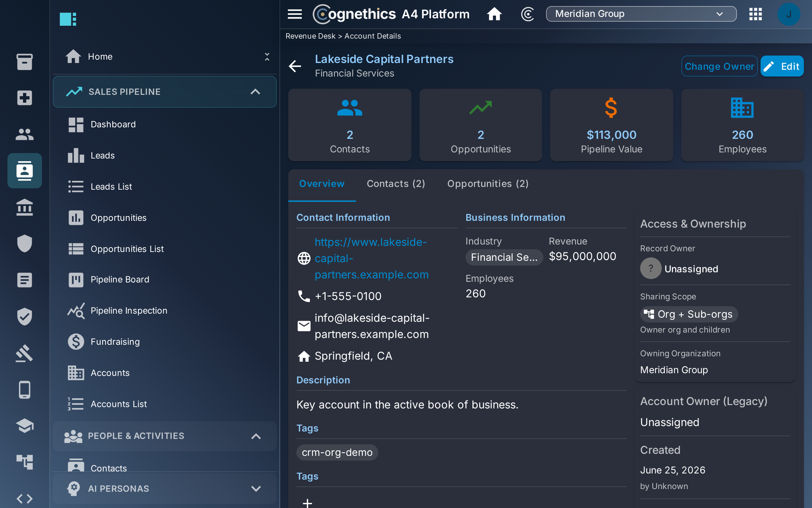Switch to the Contacts (2) tab
This screenshot has height=508, width=812.
click(396, 184)
